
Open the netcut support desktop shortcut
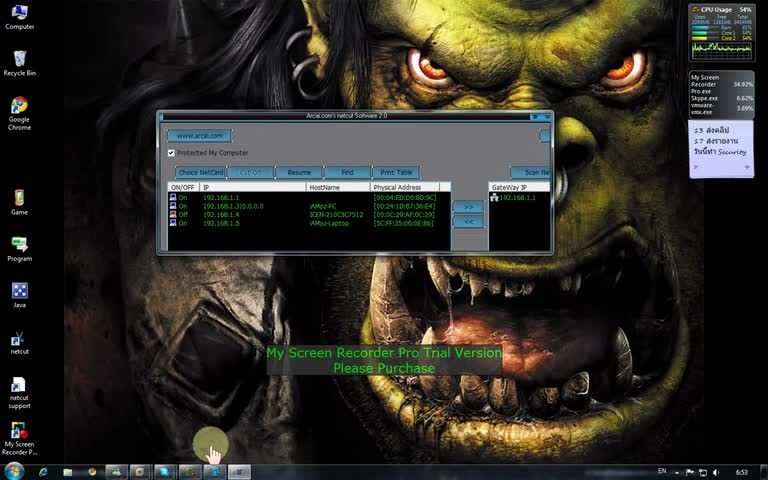coord(20,393)
